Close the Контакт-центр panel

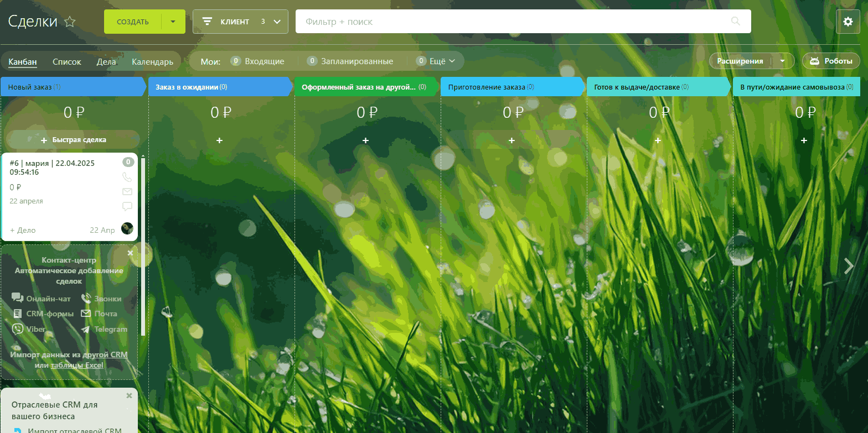coord(130,253)
